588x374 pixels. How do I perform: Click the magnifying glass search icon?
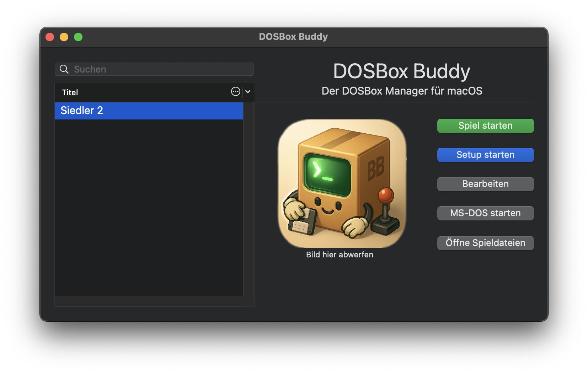tap(64, 69)
